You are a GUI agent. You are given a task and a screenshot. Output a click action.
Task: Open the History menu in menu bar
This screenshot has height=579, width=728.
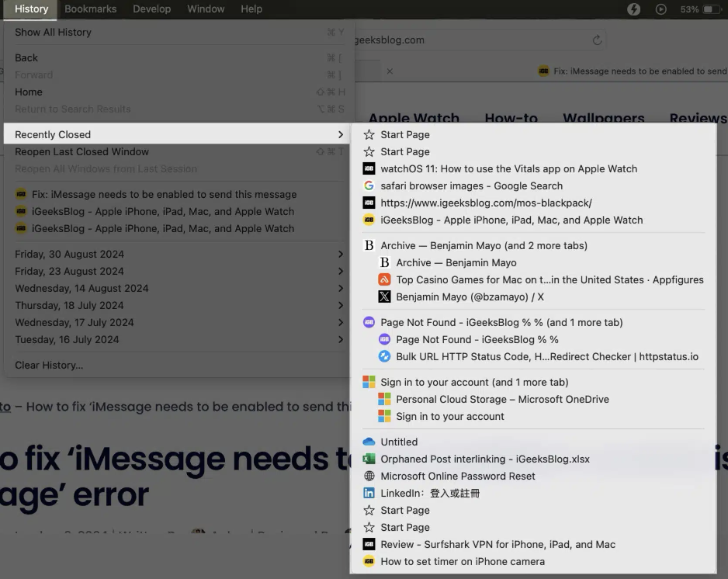(31, 9)
